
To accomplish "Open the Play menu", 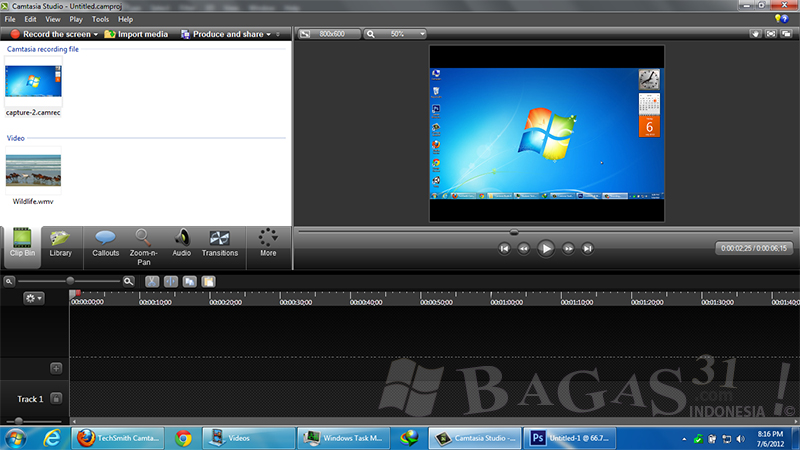I will (x=76, y=19).
